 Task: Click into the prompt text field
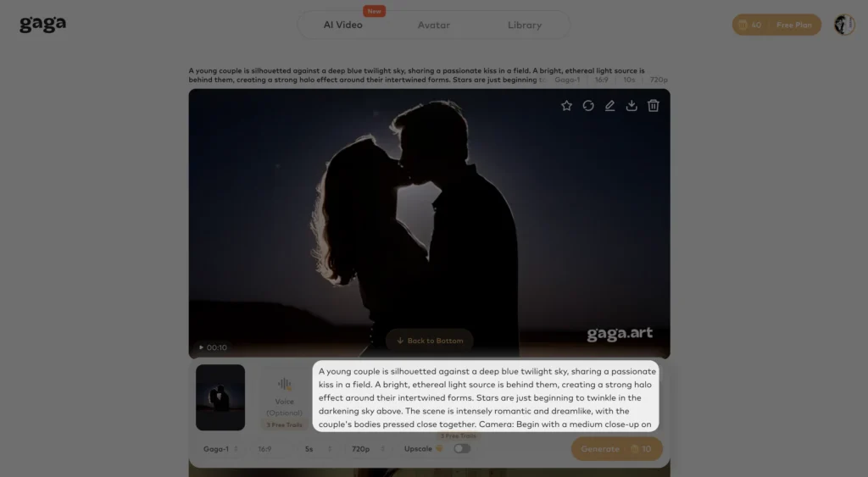point(486,397)
